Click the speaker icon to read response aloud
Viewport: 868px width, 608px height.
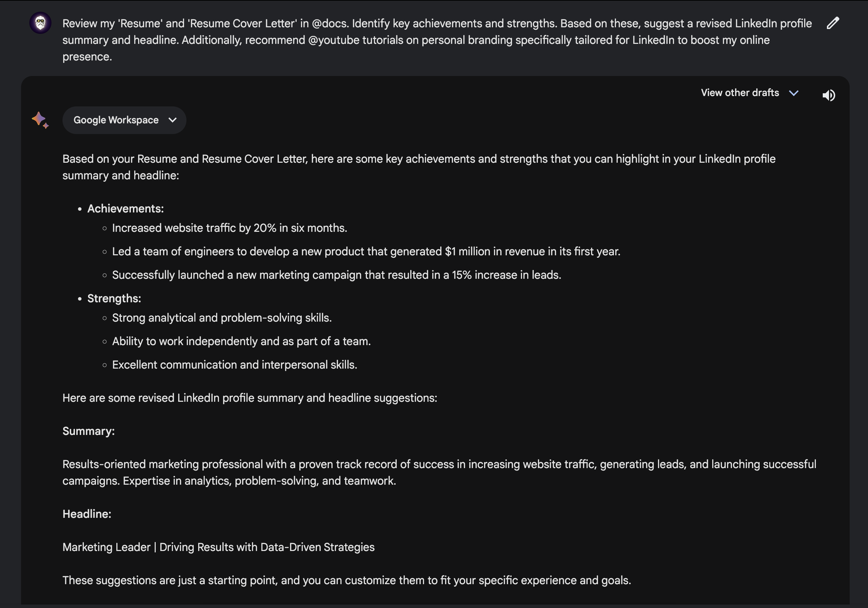[828, 95]
